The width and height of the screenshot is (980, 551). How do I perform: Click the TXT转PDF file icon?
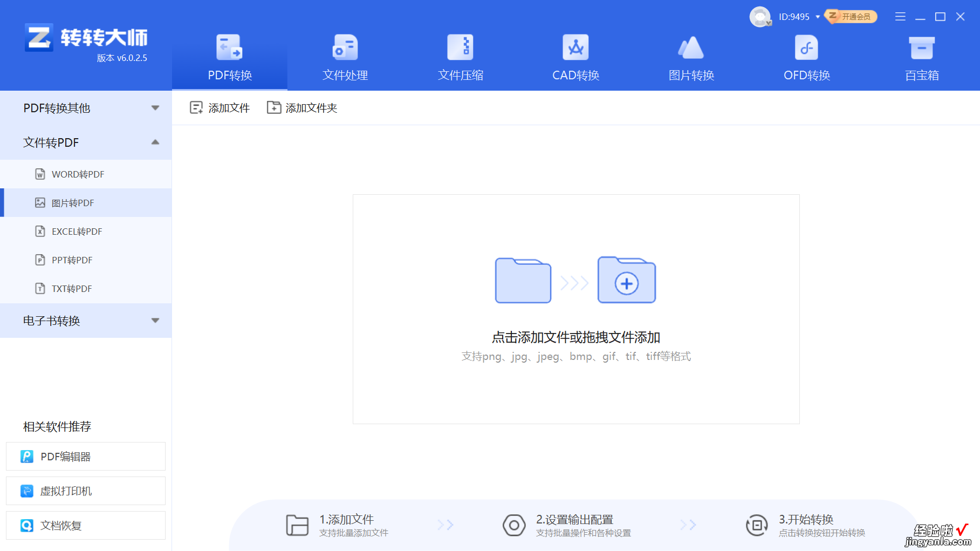coord(40,288)
